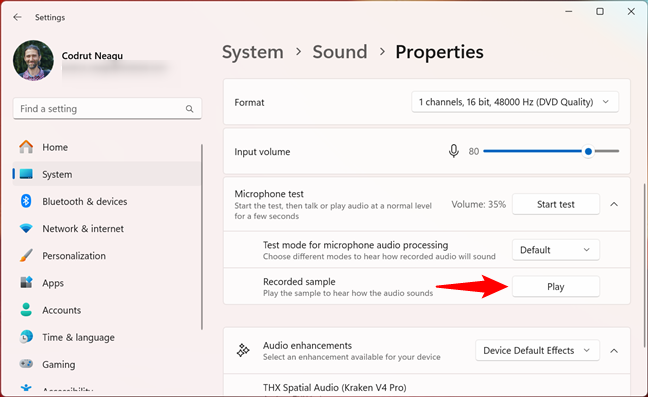Click the Volume: 35% reading
648x397 pixels.
479,204
